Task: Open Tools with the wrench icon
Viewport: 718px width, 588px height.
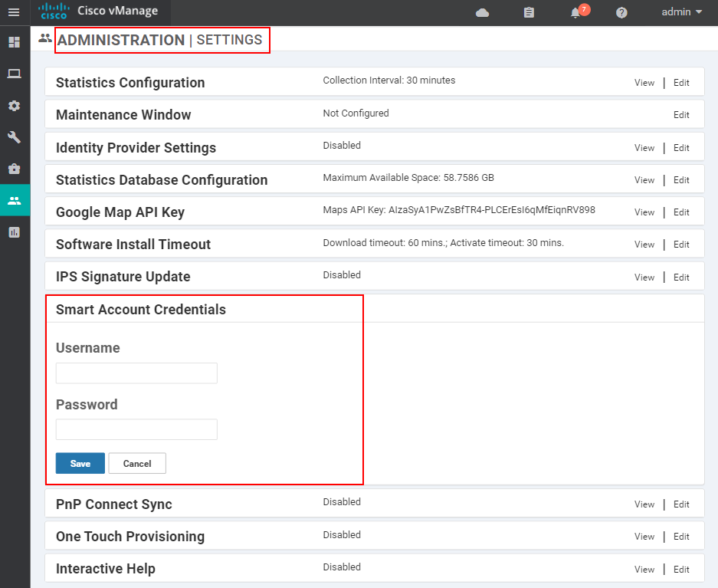Action: point(14,137)
